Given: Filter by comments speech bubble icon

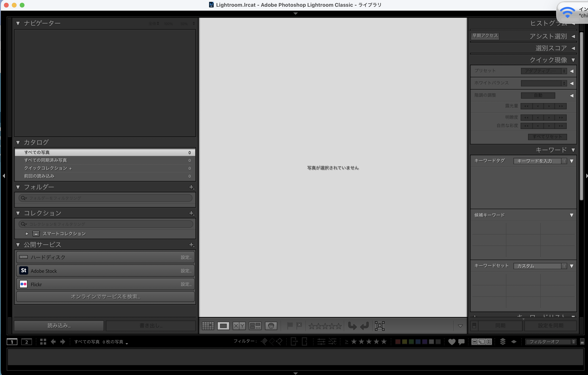Looking at the screenshot, I should click(x=461, y=342).
